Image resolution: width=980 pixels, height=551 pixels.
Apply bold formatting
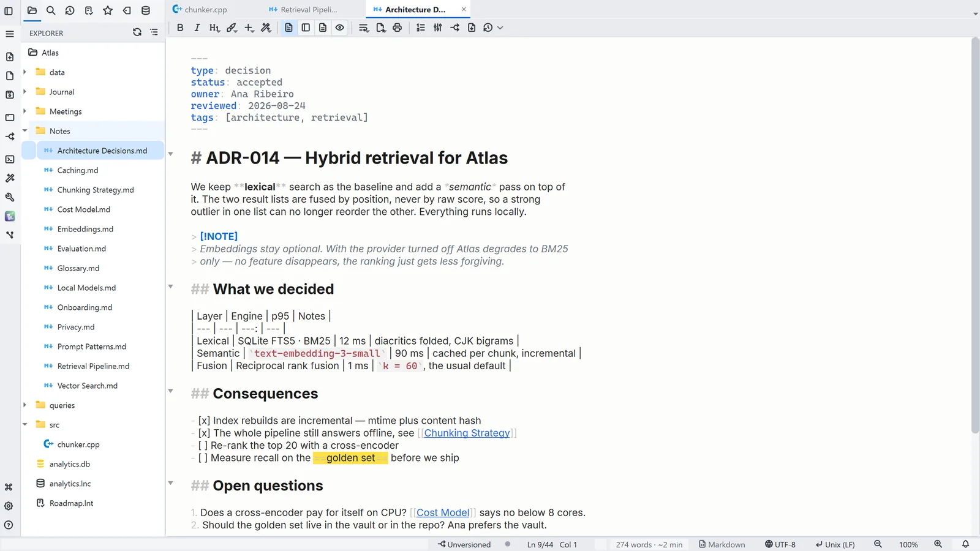180,28
